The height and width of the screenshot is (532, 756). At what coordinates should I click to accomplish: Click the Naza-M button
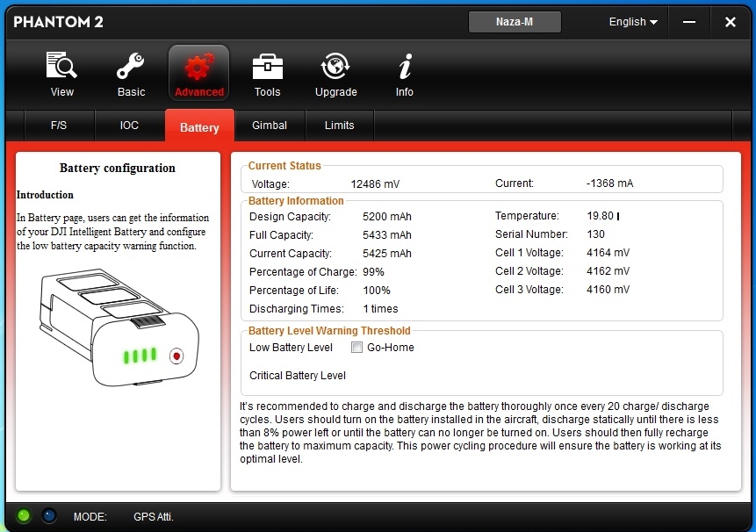click(x=515, y=22)
